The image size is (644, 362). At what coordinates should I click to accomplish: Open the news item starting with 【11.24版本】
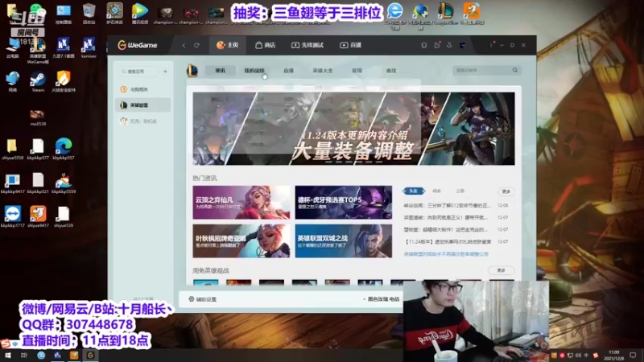pyautogui.click(x=456, y=242)
